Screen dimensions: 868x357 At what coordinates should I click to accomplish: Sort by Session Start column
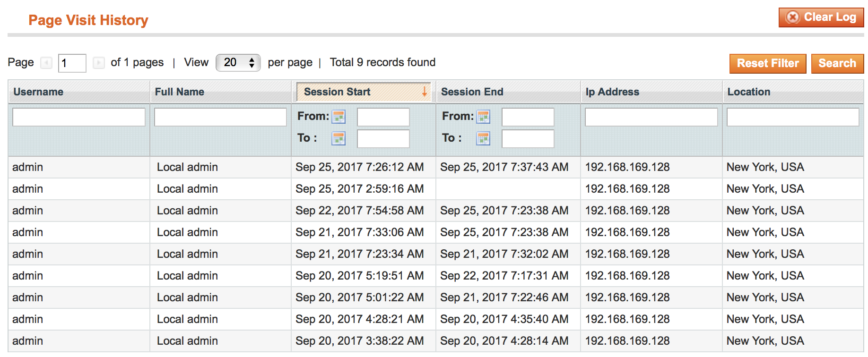337,92
